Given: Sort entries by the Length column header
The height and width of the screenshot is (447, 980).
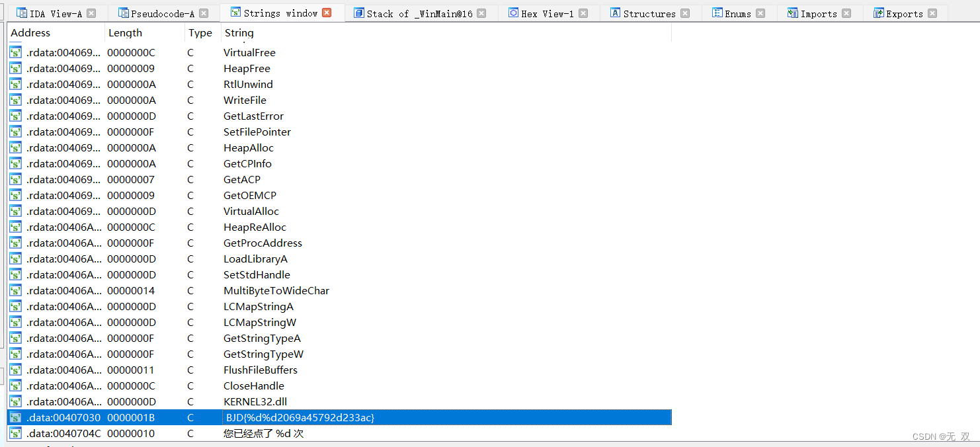Looking at the screenshot, I should click(x=126, y=32).
